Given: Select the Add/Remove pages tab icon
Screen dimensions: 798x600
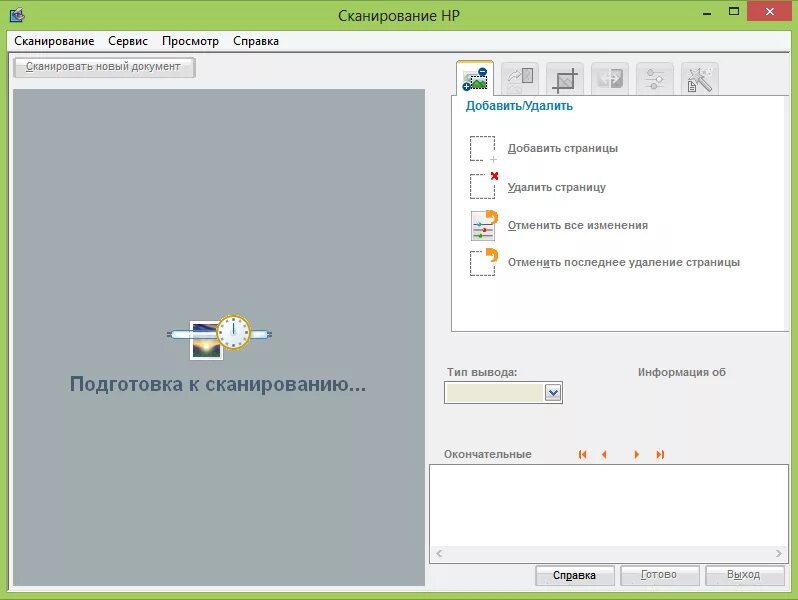Looking at the screenshot, I should [x=475, y=79].
